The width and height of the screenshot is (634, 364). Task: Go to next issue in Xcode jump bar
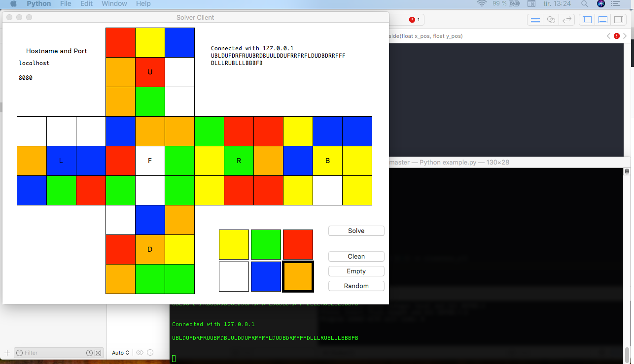pos(625,36)
